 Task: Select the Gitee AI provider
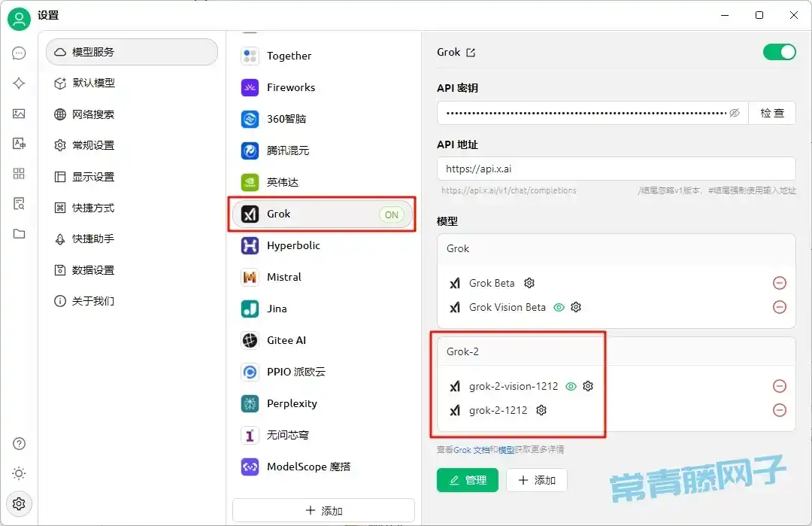click(x=323, y=340)
